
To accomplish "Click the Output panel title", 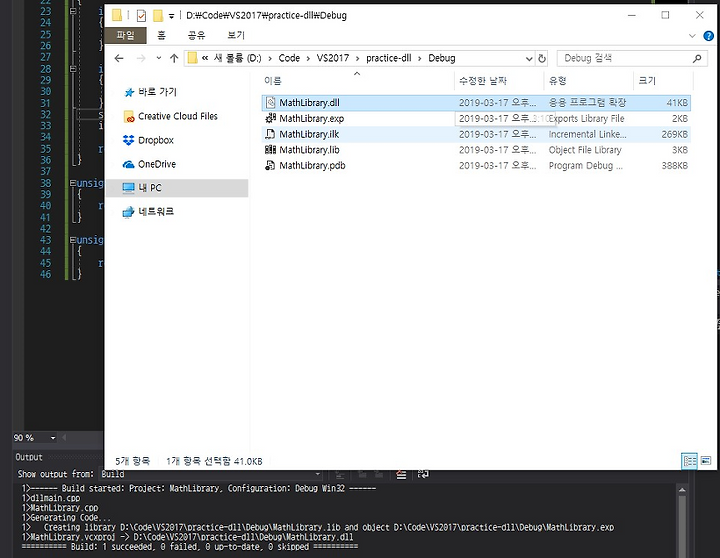I will point(29,457).
